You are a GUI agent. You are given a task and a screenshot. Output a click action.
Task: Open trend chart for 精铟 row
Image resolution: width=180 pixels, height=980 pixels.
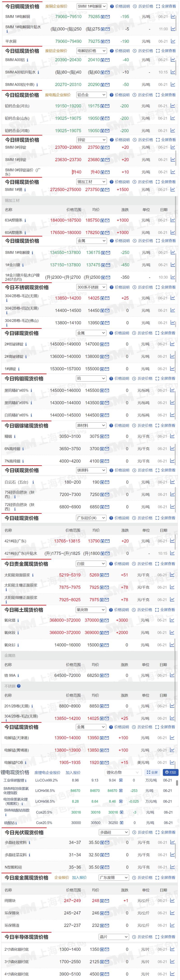(x=172, y=437)
